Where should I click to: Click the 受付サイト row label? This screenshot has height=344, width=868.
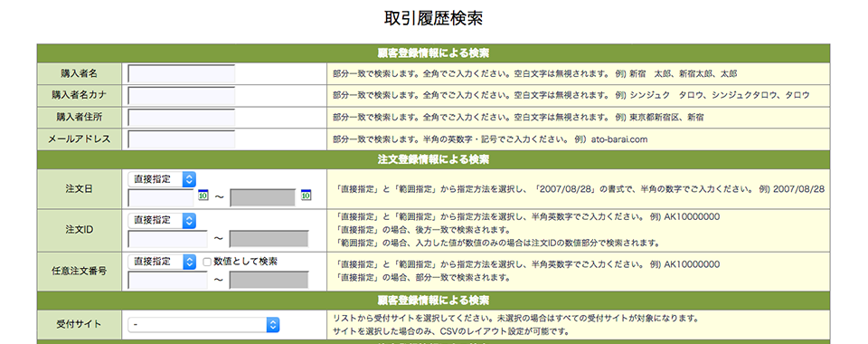click(x=80, y=324)
